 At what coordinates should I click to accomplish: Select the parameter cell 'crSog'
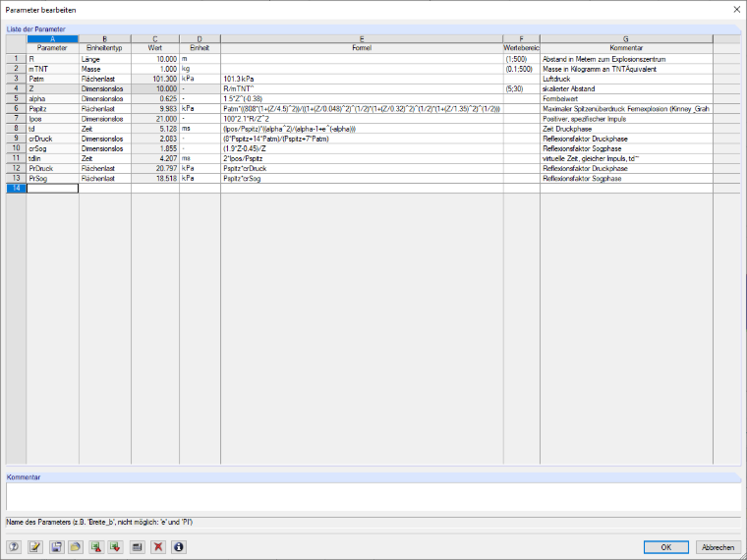[x=52, y=149]
